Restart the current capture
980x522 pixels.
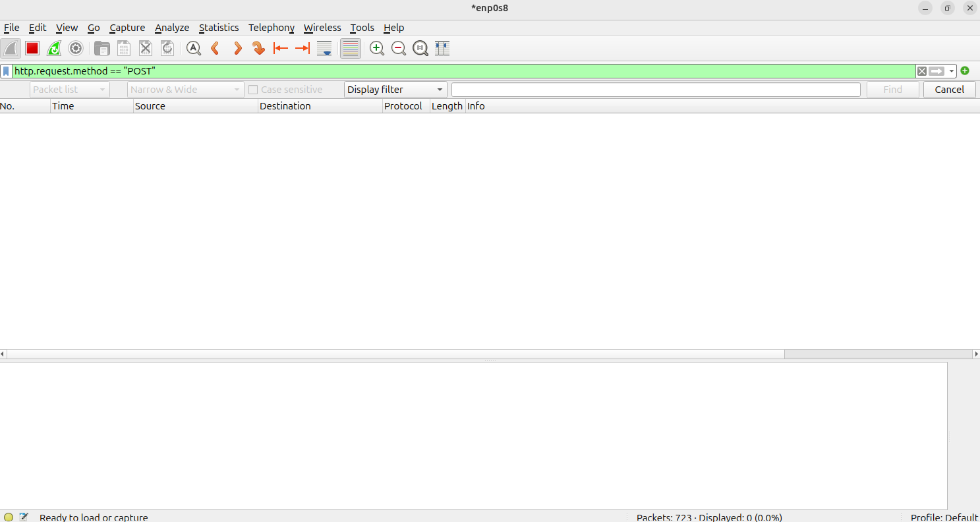(54, 48)
